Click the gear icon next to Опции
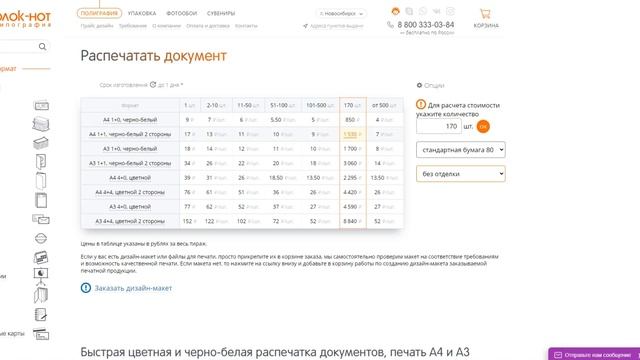Image resolution: width=640 pixels, height=360 pixels. click(419, 85)
